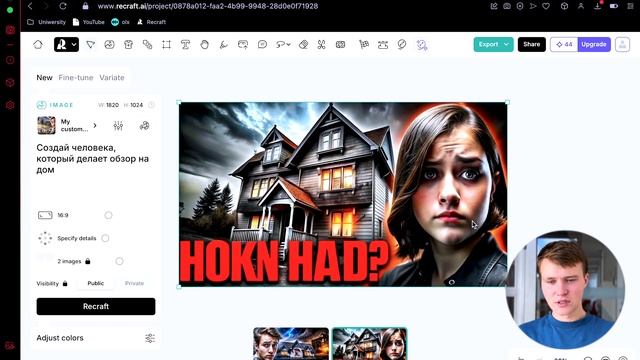
Task: Select the arrow pointer tool
Action: pos(91,44)
